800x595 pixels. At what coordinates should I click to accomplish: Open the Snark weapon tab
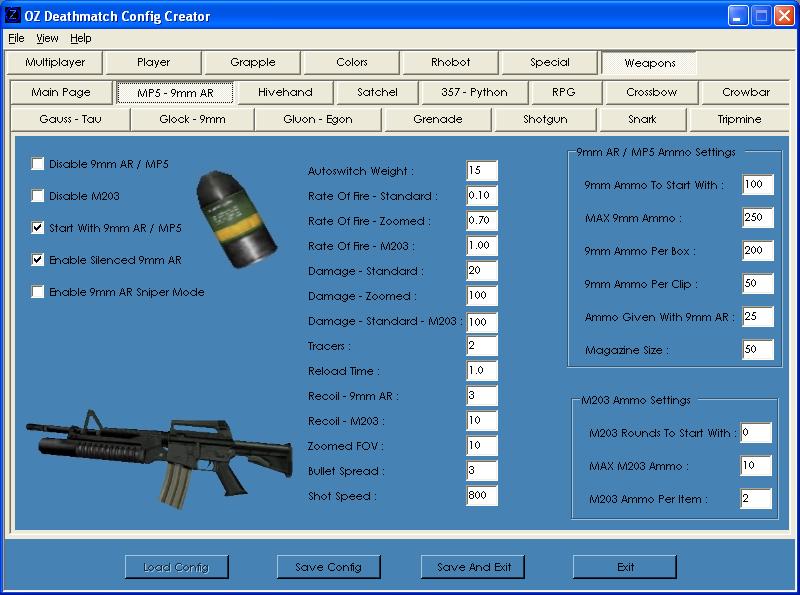click(x=642, y=119)
